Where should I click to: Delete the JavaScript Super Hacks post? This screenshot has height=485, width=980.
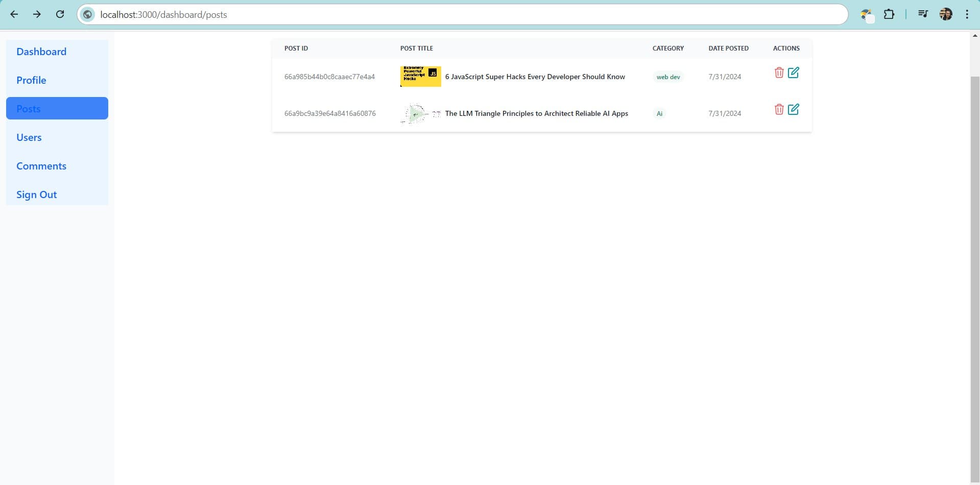(779, 72)
